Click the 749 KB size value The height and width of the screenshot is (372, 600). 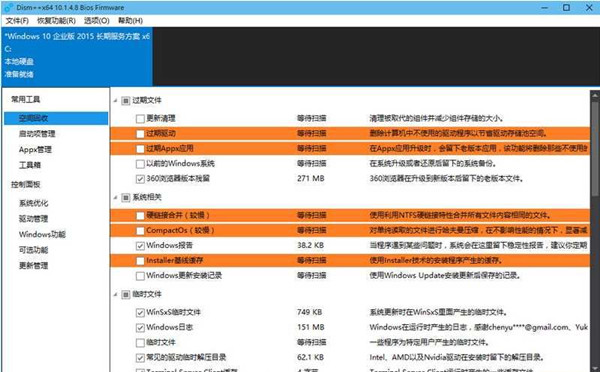(310, 312)
